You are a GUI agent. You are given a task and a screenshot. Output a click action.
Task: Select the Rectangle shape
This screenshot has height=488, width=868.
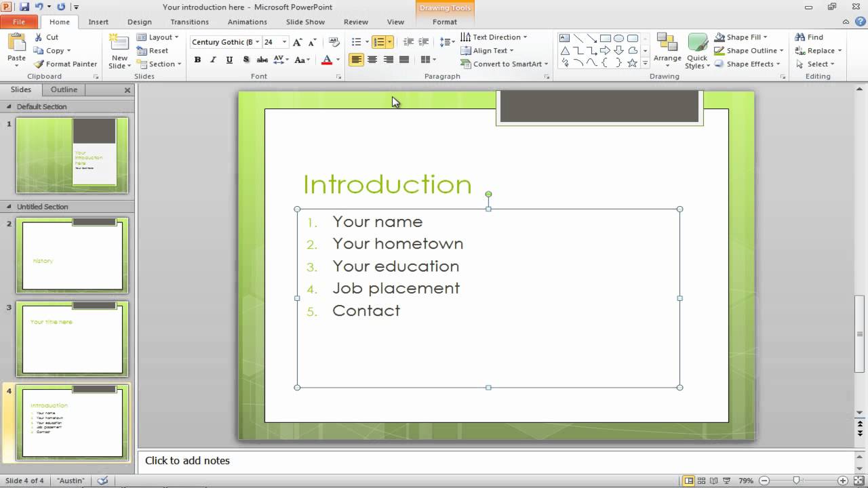coord(605,39)
